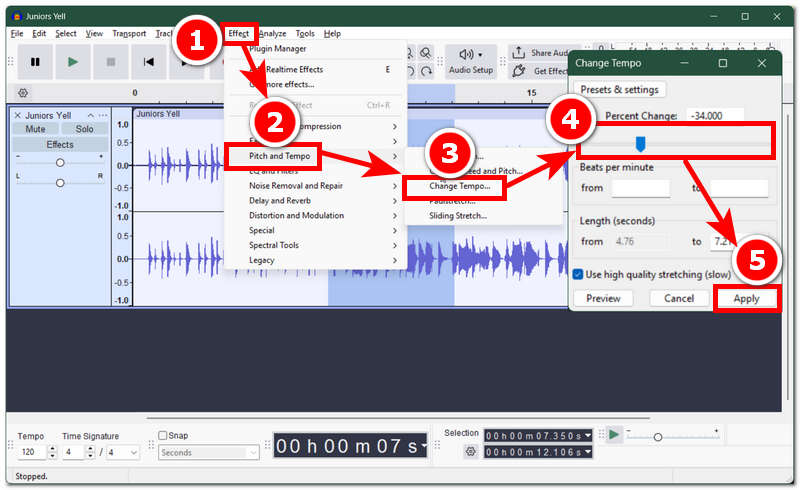Screen dimensions: 800x490
Task: Mute the Juniors Yell track
Action: [35, 129]
